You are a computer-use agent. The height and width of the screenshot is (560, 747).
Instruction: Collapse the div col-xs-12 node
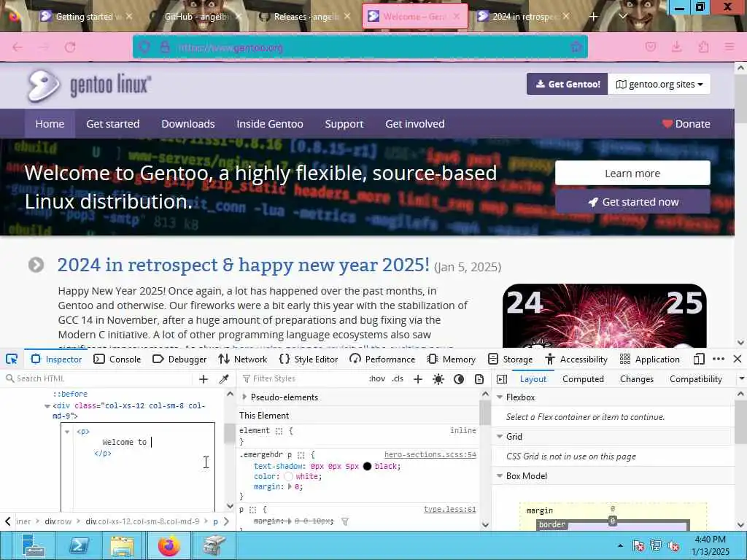click(x=47, y=406)
